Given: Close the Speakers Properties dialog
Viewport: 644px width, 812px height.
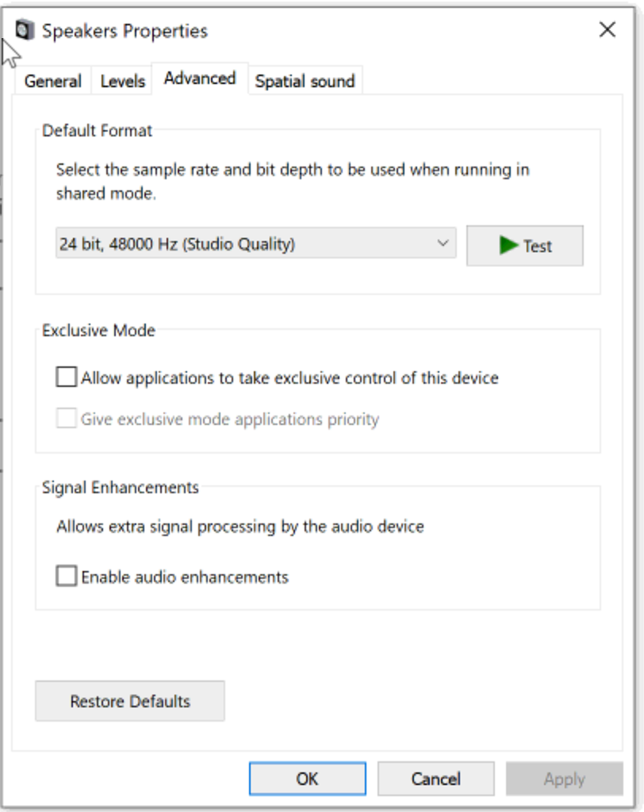Looking at the screenshot, I should pos(607,30).
